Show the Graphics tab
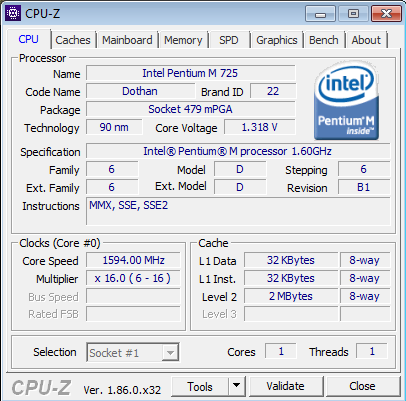406x401 pixels. (x=277, y=40)
